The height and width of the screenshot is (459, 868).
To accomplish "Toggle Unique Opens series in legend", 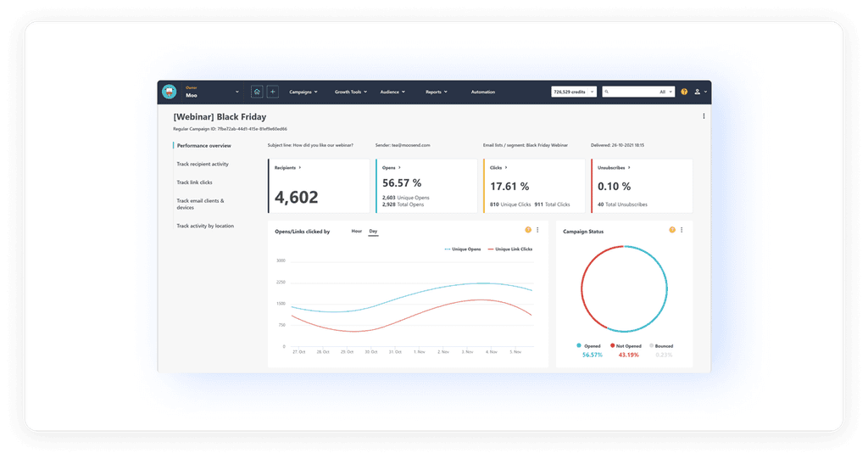I will click(x=463, y=249).
